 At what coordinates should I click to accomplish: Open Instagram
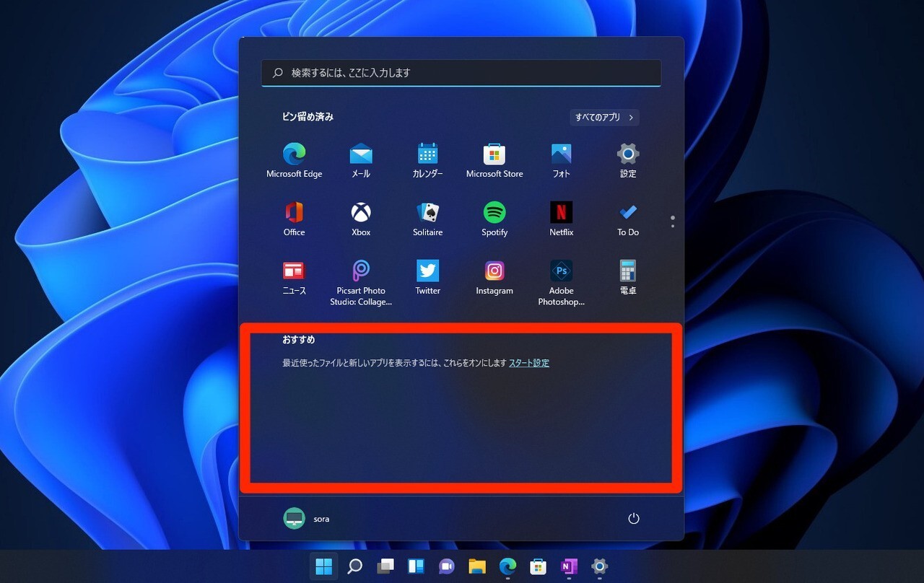(x=494, y=278)
